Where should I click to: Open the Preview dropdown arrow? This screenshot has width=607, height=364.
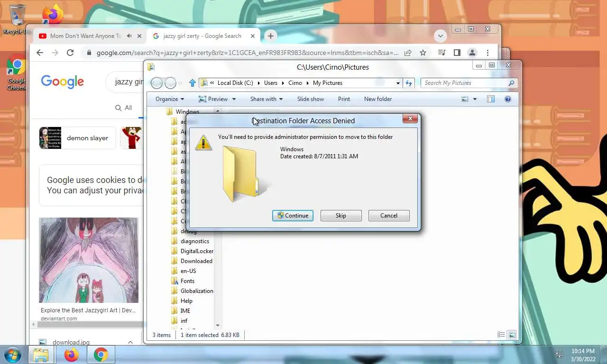coord(234,99)
